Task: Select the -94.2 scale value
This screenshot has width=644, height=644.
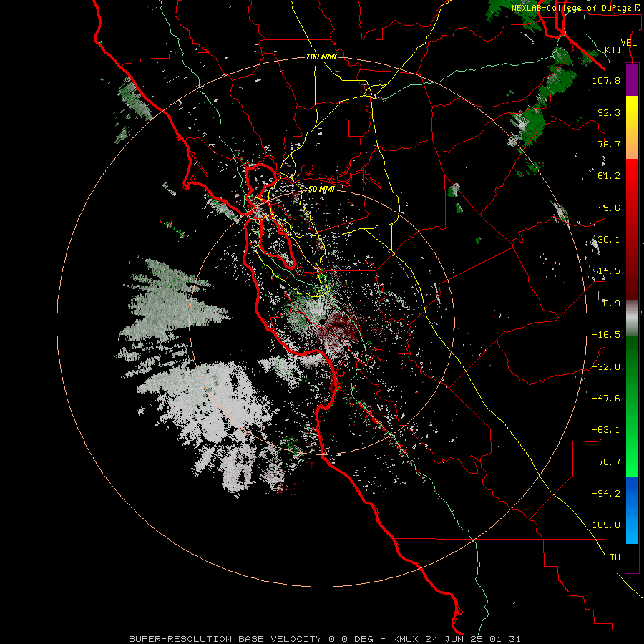Action: pos(606,493)
